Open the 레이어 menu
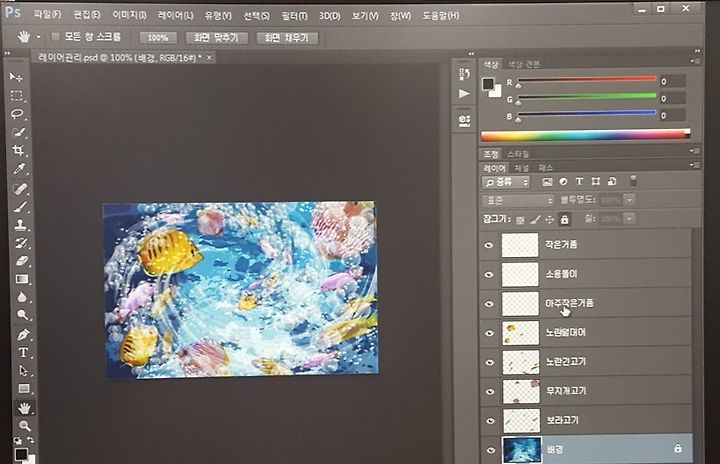This screenshot has height=464, width=720. (x=175, y=16)
